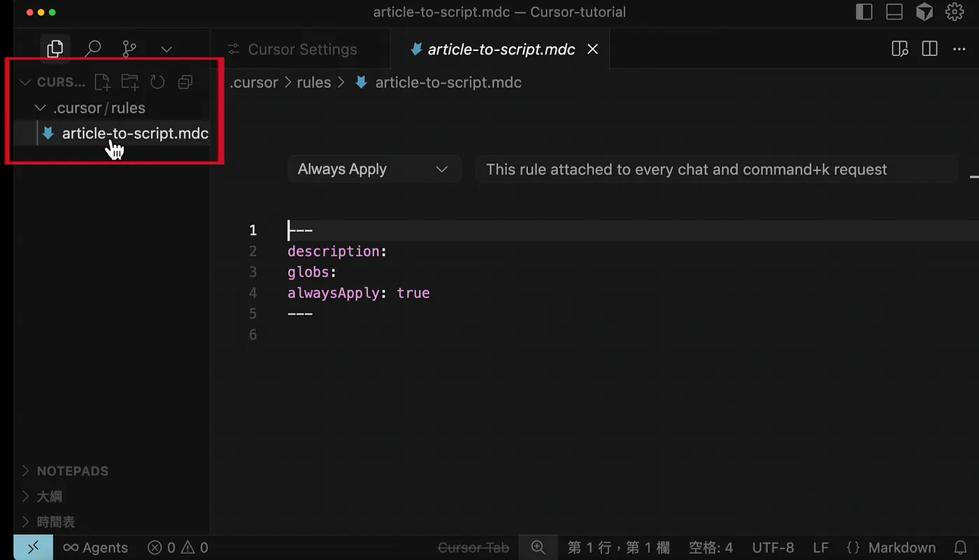
Task: Click the remote window indicator icon
Action: [x=32, y=547]
